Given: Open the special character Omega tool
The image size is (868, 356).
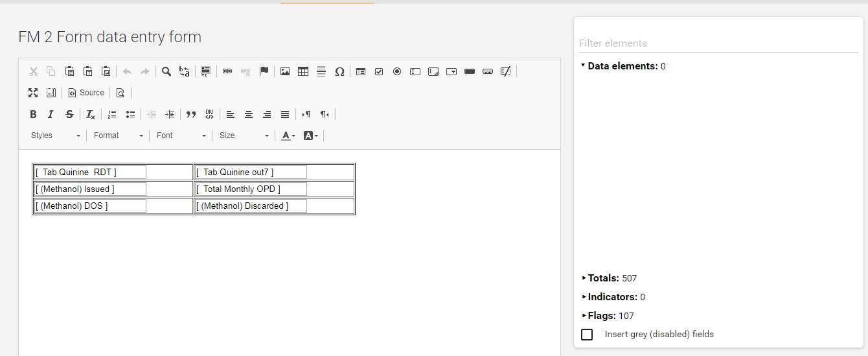Looking at the screenshot, I should tap(339, 71).
